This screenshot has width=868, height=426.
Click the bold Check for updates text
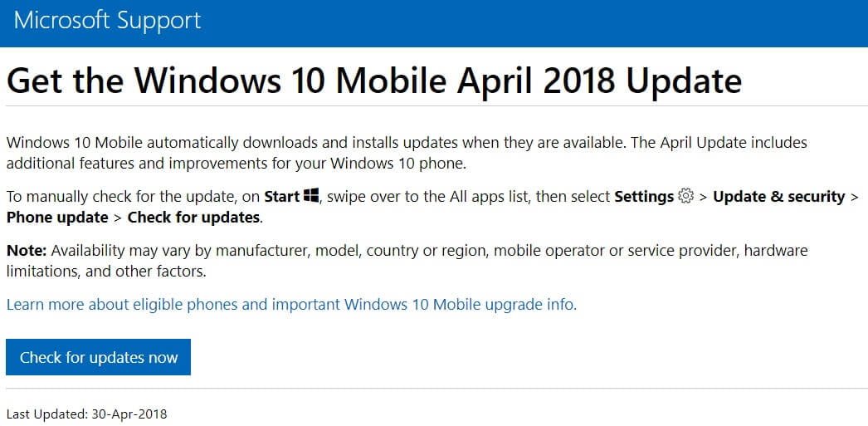click(x=194, y=218)
